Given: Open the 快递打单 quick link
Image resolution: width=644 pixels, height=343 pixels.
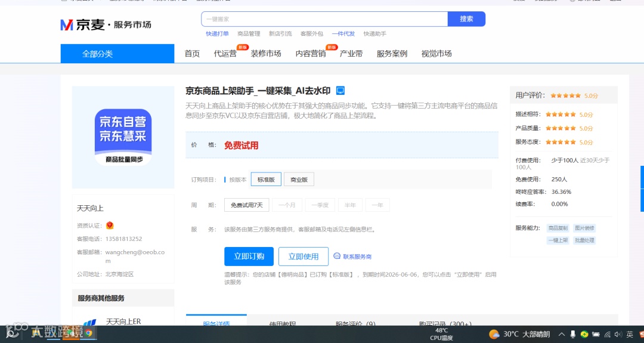Looking at the screenshot, I should click(217, 33).
